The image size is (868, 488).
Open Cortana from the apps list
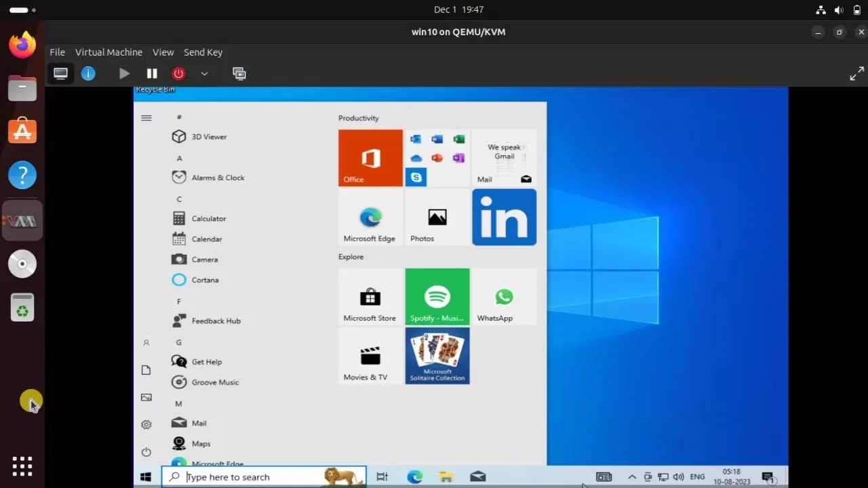point(205,279)
